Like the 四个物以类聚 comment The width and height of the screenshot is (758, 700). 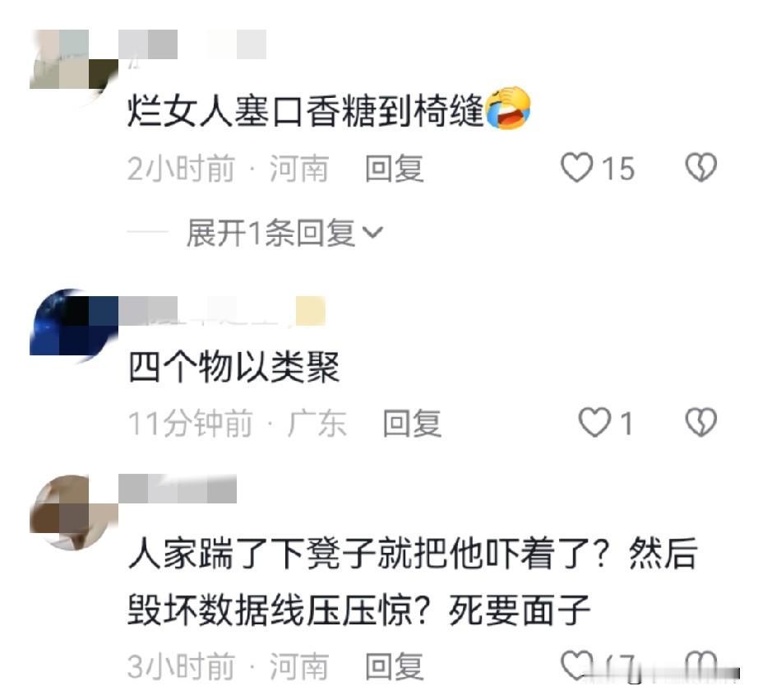[594, 422]
